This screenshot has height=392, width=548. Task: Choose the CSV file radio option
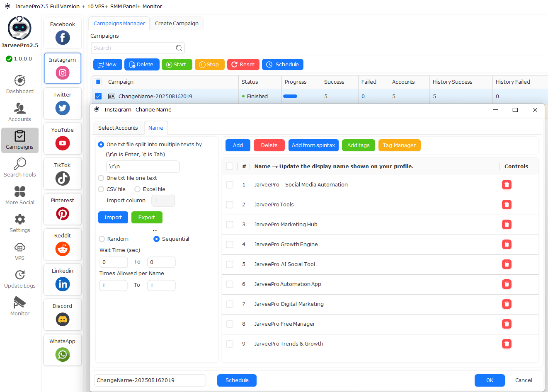pyautogui.click(x=101, y=189)
